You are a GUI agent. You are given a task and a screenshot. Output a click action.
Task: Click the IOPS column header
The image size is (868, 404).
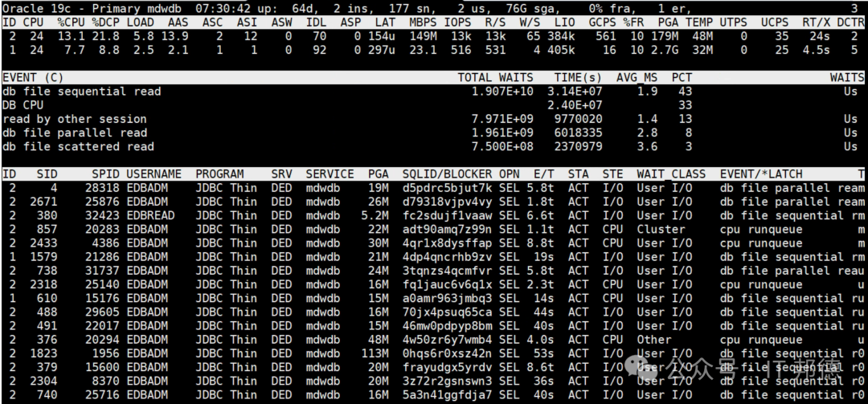458,22
